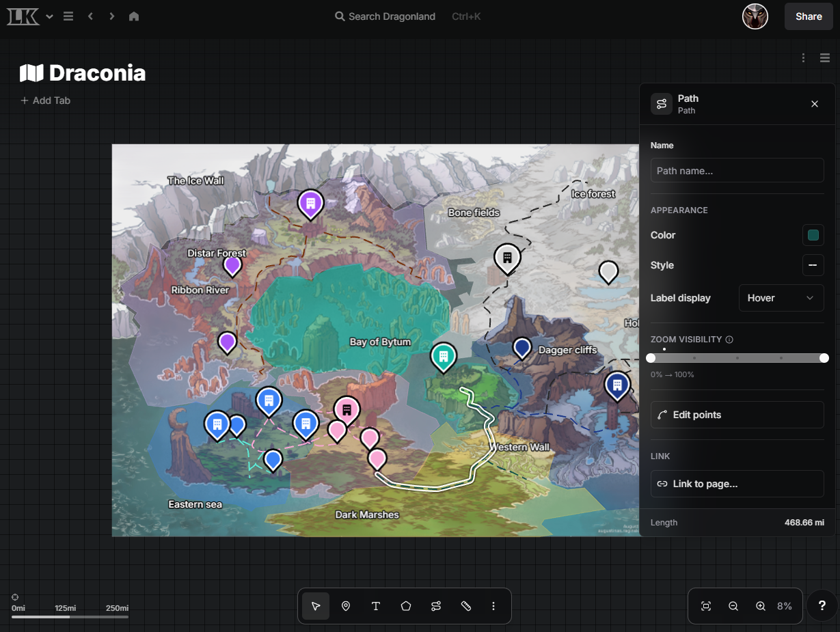
Task: Zoom in using the magnifier plus icon
Action: [x=760, y=606]
